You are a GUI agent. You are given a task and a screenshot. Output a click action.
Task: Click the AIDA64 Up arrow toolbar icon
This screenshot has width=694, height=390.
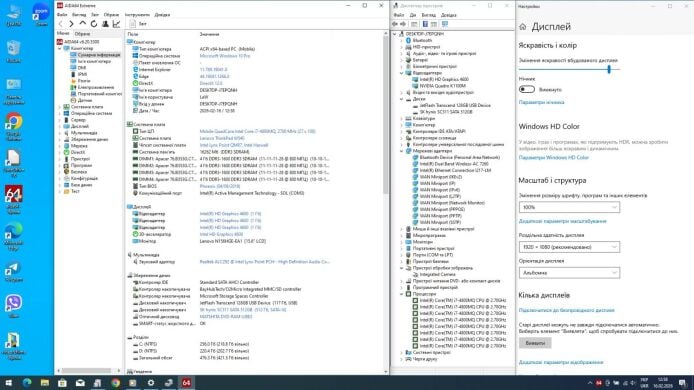(x=82, y=24)
